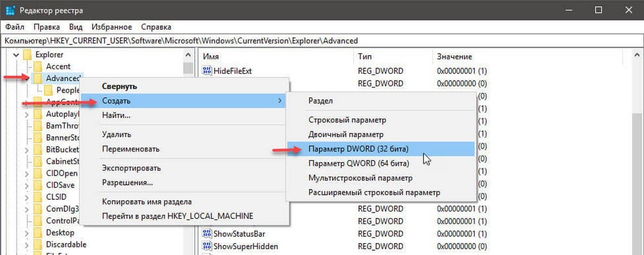The image size is (644, 255).
Task: Select the People subkey folder icon
Action: (48, 90)
